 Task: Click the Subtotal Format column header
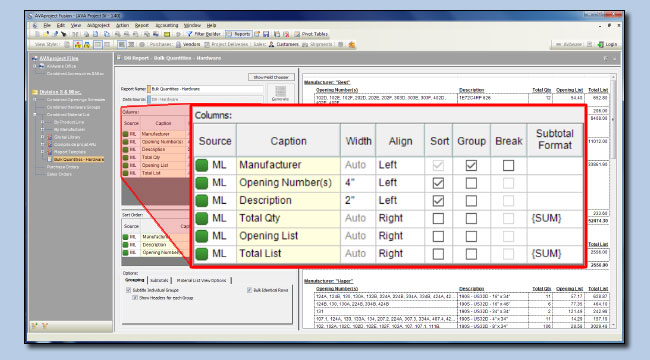point(555,139)
